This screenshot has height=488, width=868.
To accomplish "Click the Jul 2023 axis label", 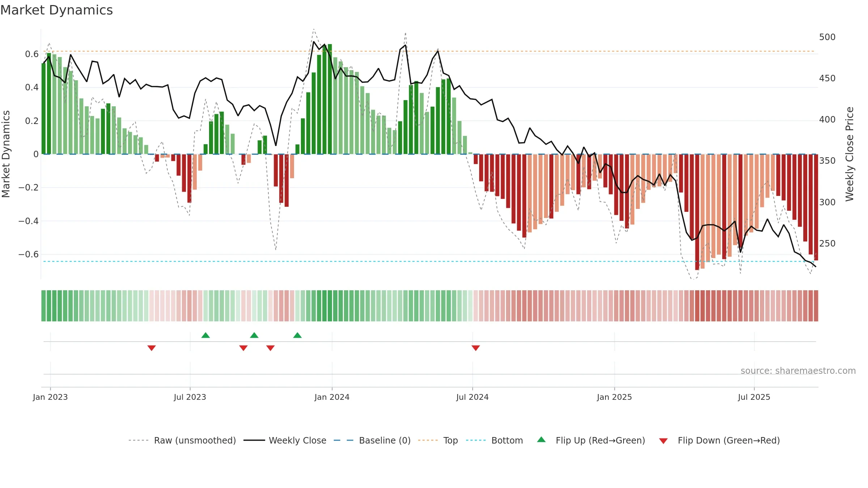I will click(190, 397).
